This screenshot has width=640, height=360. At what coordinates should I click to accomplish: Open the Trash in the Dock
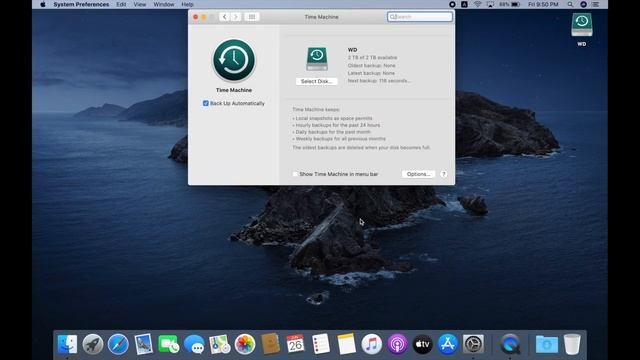pyautogui.click(x=572, y=344)
